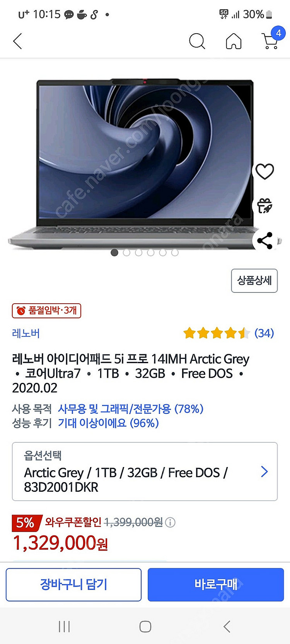The height and width of the screenshot is (644, 290).
Task: View 사무용 및 그래픽/전문가용 usage purpose link
Action: point(131,409)
